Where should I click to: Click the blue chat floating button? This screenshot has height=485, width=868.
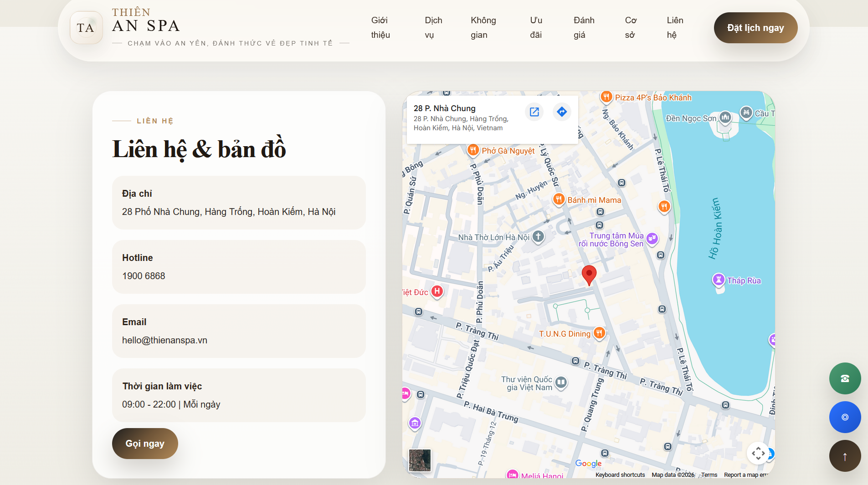point(844,417)
